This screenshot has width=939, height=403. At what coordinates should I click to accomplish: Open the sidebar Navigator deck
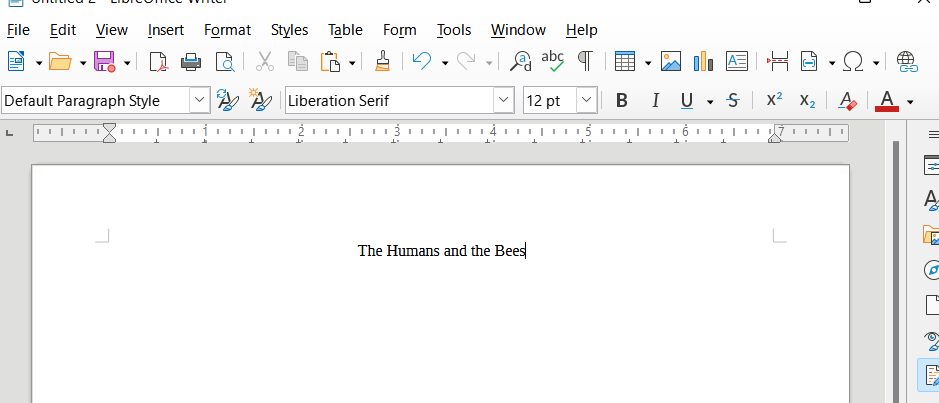931,270
